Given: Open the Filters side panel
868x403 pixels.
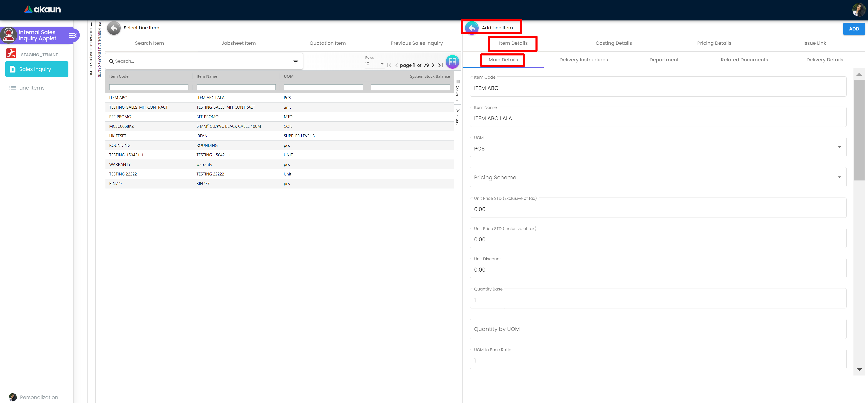Looking at the screenshot, I should (458, 117).
